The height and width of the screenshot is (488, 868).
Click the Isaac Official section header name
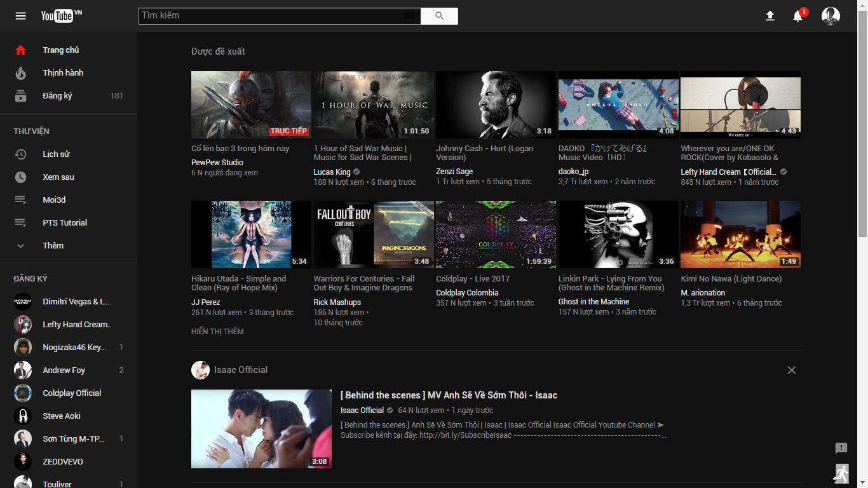[x=241, y=370]
